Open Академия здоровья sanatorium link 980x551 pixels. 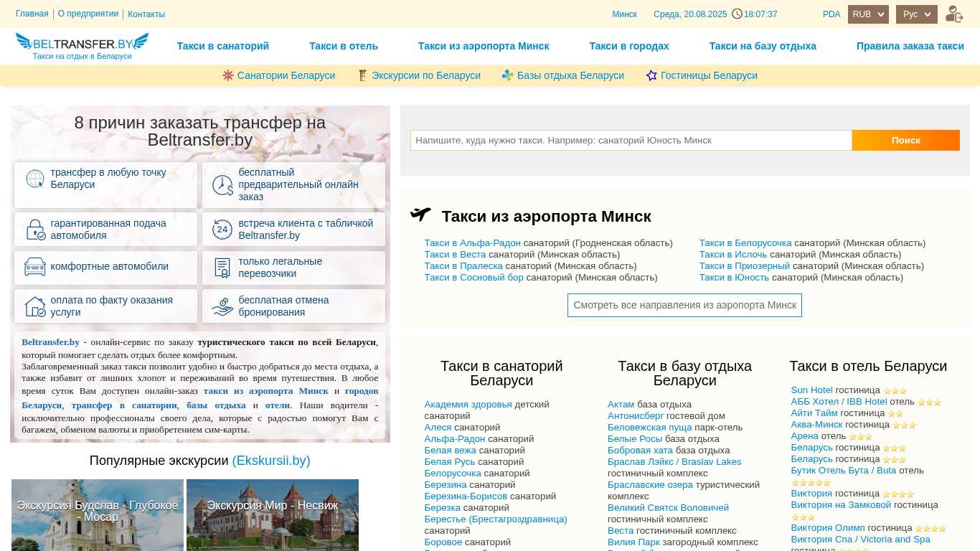[468, 405]
